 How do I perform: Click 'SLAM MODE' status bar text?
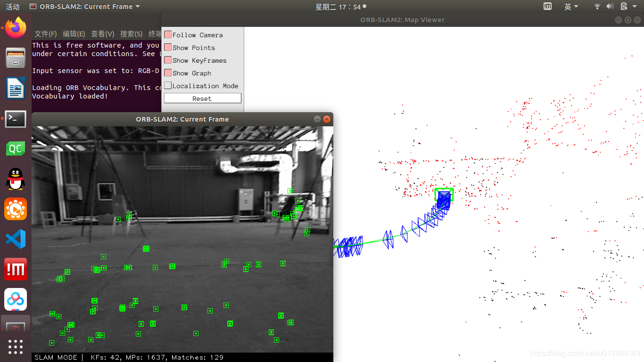pos(56,357)
